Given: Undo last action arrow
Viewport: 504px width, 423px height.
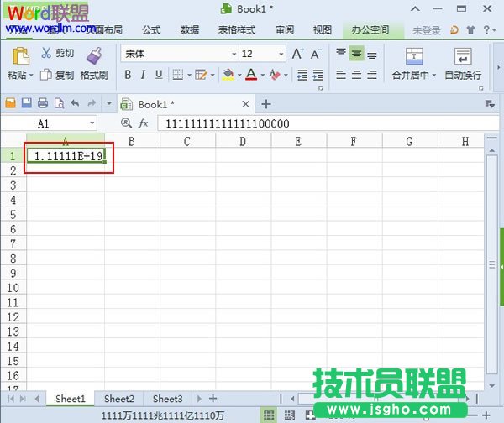Looking at the screenshot, I should pos(76,103).
